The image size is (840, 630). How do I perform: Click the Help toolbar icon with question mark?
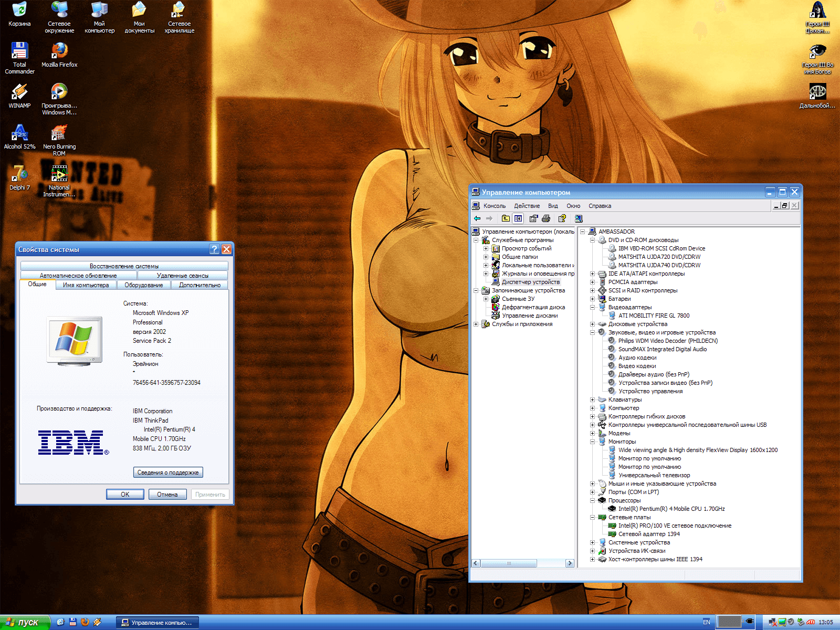[562, 218]
